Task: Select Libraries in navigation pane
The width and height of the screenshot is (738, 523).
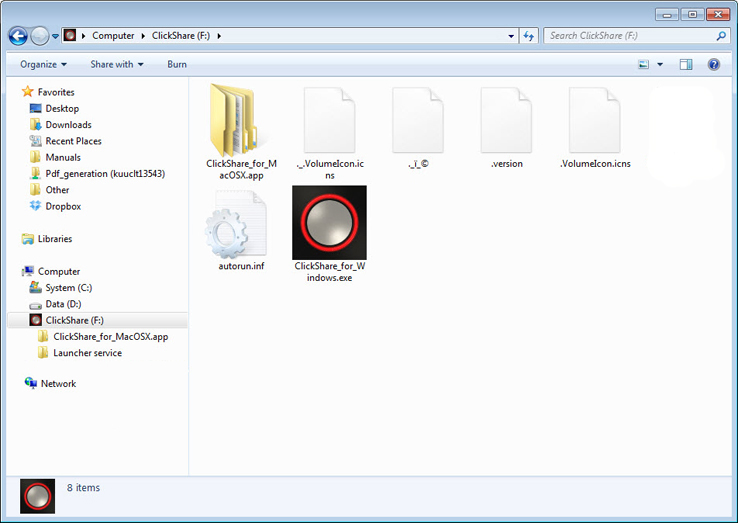Action: point(55,239)
